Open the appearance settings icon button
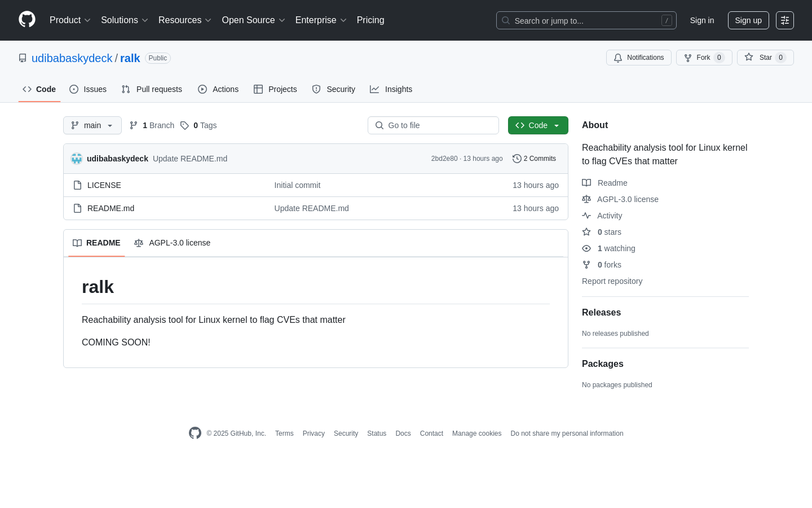The image size is (812, 508). [785, 20]
